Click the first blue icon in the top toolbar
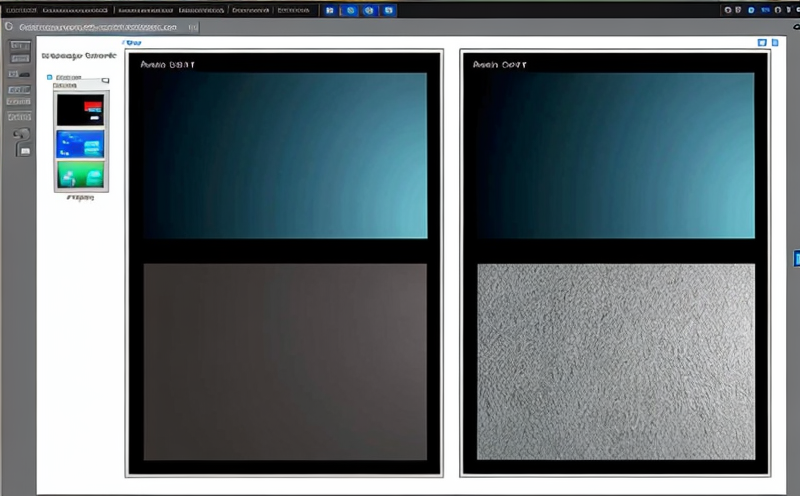This screenshot has width=800, height=496. (330, 10)
